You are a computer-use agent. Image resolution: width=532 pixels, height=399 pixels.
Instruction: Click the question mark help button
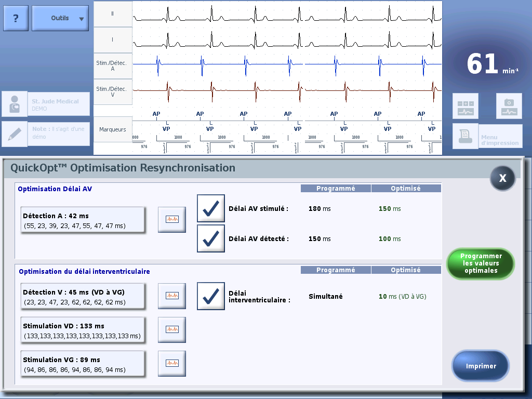pos(16,19)
